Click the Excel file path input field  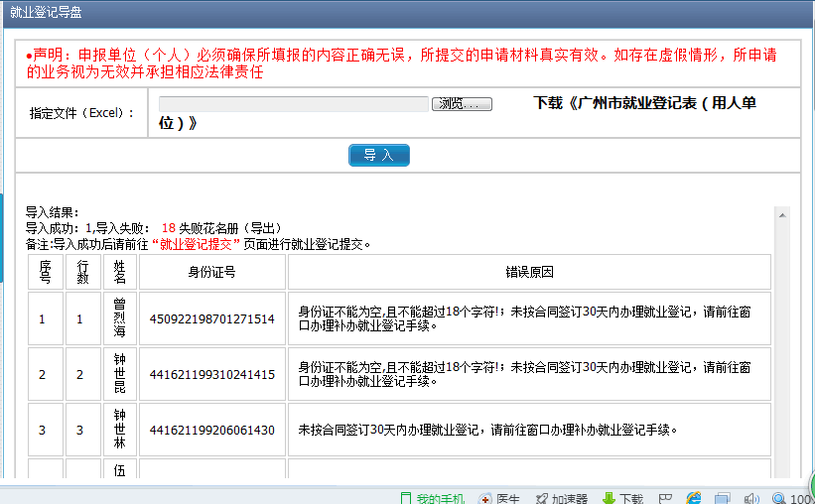coord(293,104)
